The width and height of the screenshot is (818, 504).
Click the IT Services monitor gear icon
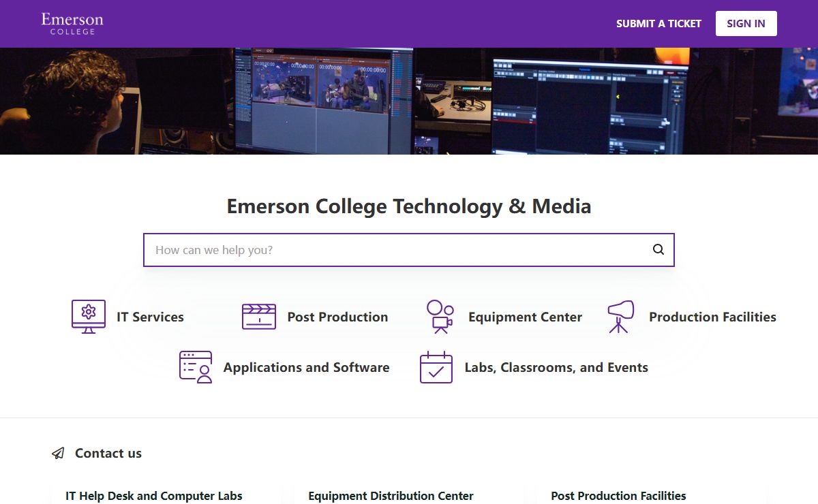pyautogui.click(x=89, y=317)
